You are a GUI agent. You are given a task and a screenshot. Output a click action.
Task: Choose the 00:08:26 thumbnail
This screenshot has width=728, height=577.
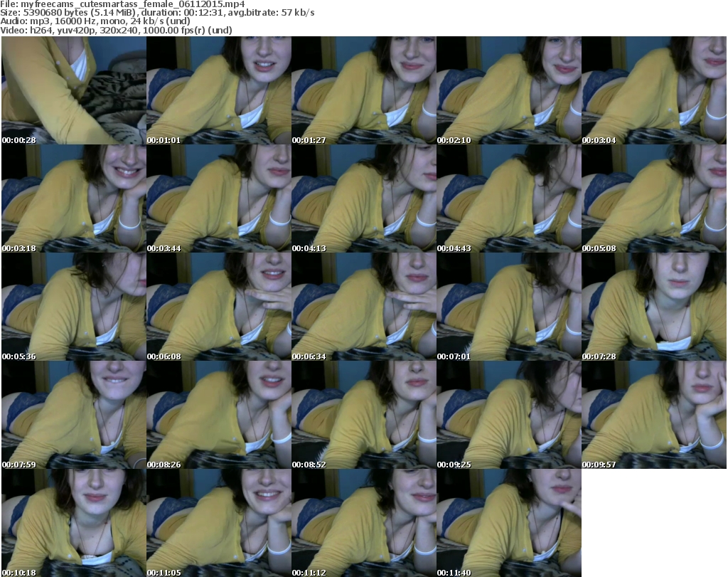point(219,415)
